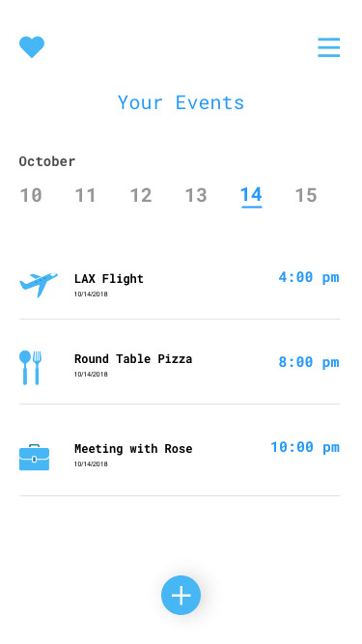Select October 11 in the date strip

(85, 195)
